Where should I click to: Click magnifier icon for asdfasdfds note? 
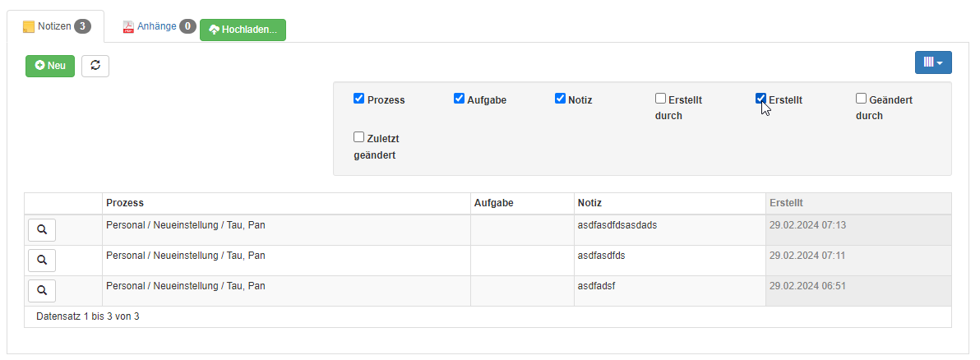coord(42,261)
